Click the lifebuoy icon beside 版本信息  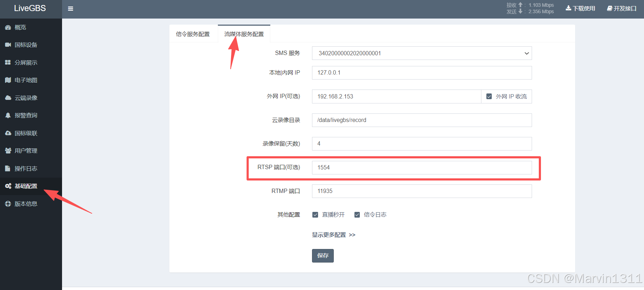pyautogui.click(x=8, y=204)
